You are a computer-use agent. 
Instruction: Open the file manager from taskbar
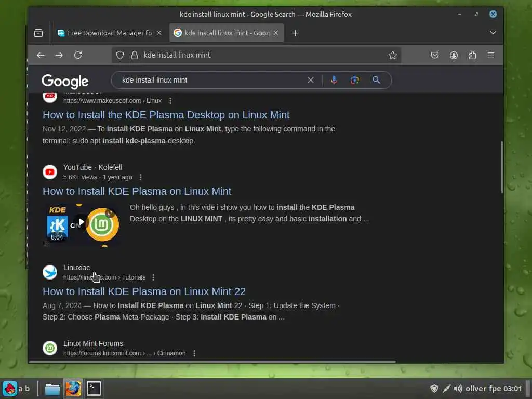coord(52,389)
